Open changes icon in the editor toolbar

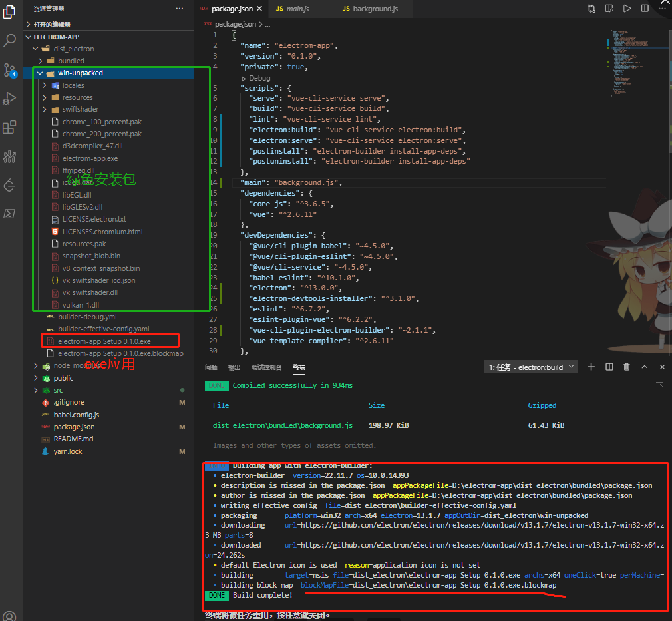pyautogui.click(x=609, y=9)
